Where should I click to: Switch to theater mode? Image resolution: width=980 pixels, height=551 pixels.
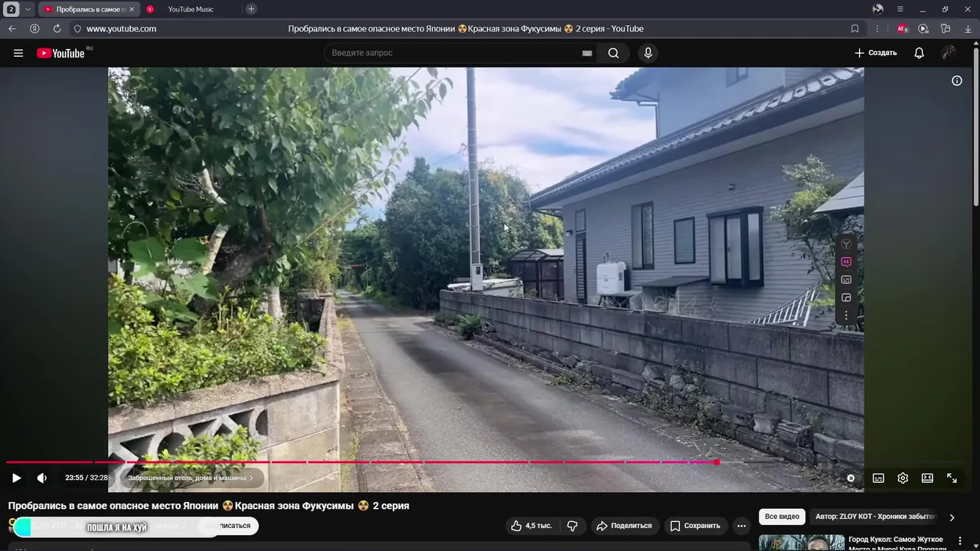click(x=927, y=478)
